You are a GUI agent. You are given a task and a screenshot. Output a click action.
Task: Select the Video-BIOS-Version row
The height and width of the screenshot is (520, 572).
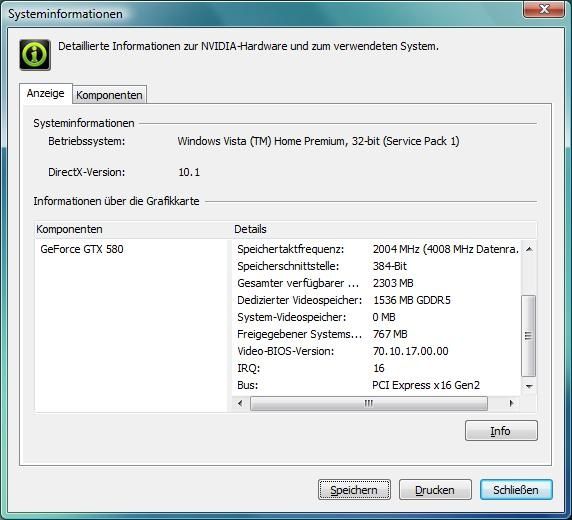click(377, 351)
